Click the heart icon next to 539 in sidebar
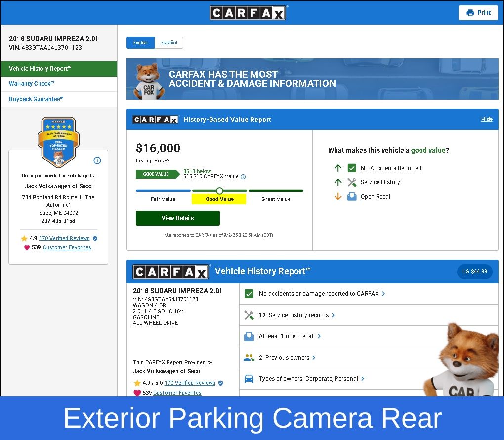Screen dimensions: 504x440 [27, 247]
